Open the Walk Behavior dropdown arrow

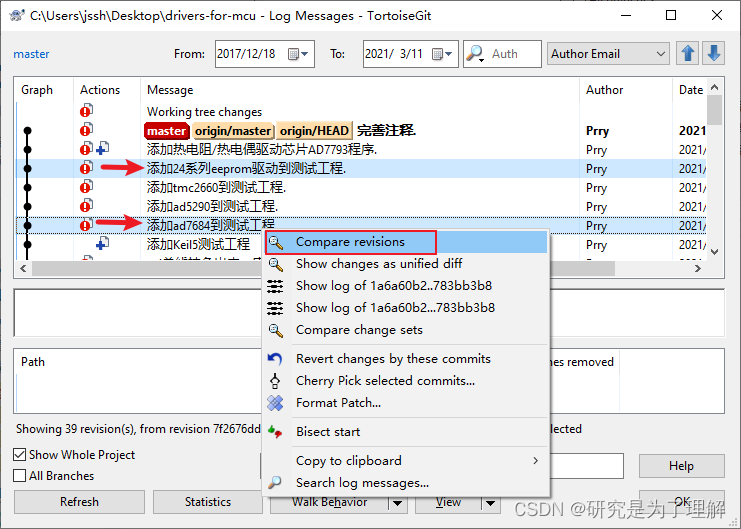[x=398, y=503]
